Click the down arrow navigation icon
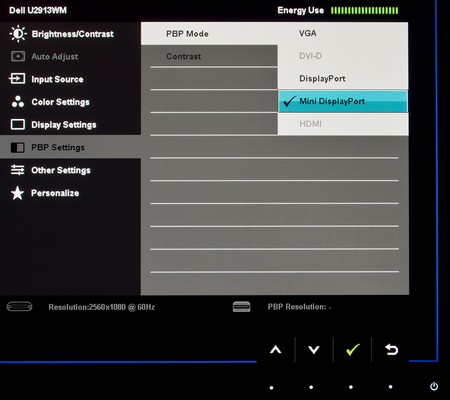This screenshot has width=450, height=400. (x=314, y=350)
